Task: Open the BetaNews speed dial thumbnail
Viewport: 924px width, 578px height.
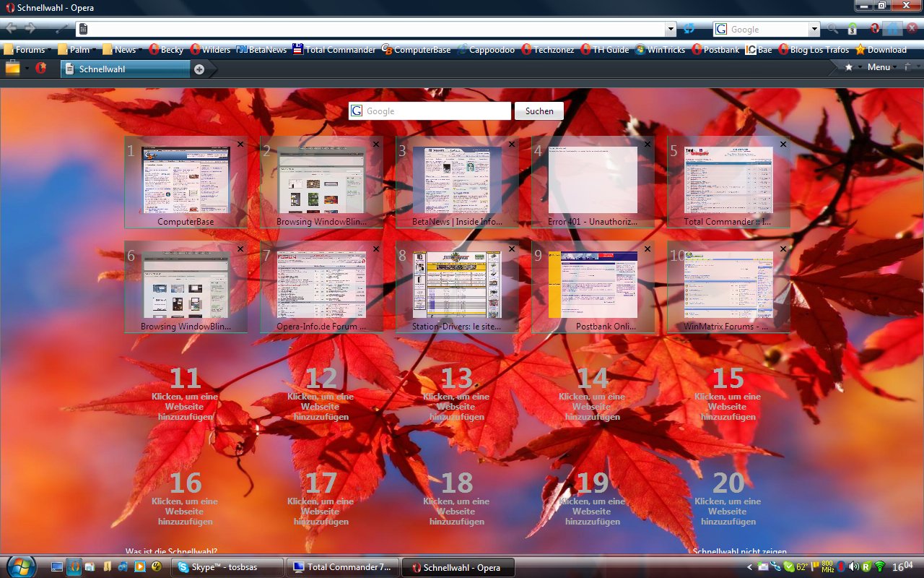Action: click(x=457, y=183)
